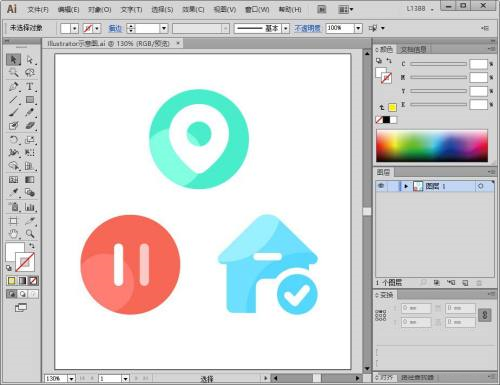The height and width of the screenshot is (385, 500).
Task: Select the Rotate tool
Action: [13, 140]
